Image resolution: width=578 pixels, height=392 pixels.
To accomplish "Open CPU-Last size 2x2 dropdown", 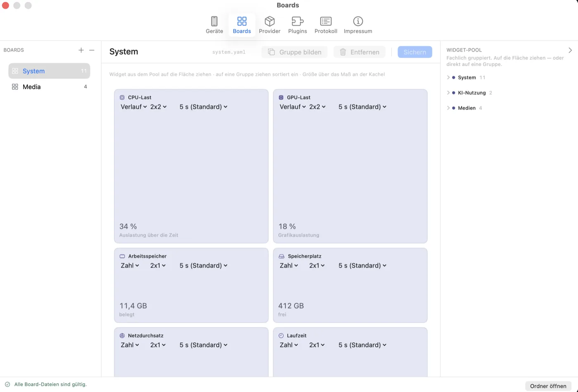I will (x=159, y=107).
